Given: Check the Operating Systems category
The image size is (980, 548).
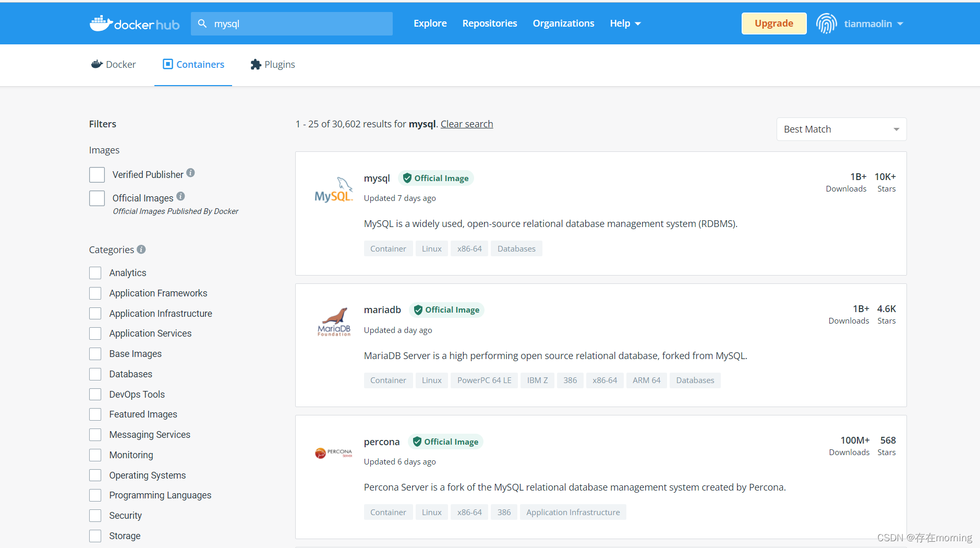Looking at the screenshot, I should 95,475.
